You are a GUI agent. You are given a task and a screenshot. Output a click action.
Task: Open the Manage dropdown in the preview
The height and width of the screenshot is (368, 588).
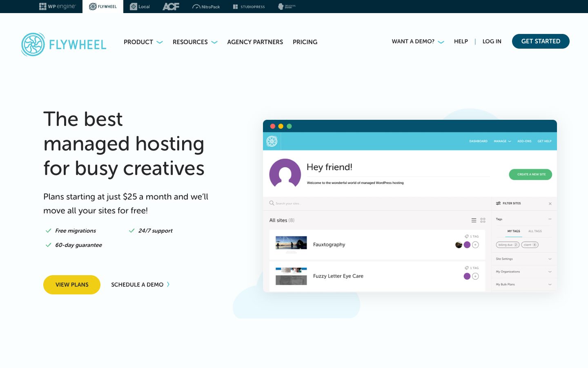pos(502,141)
